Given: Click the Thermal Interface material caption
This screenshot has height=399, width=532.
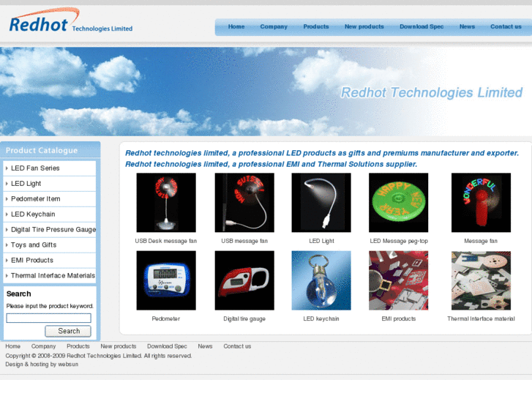Looking at the screenshot, I should tap(481, 318).
